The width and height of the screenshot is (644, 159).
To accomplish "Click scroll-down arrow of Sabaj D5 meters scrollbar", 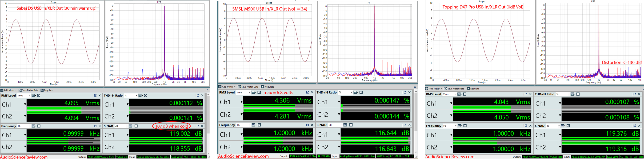I will 208,153.
